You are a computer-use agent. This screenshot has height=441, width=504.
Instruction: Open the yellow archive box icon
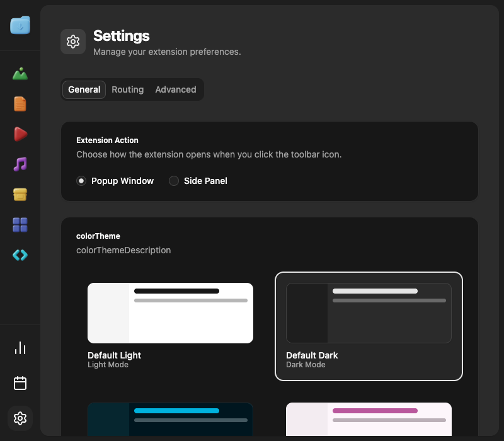tap(20, 195)
